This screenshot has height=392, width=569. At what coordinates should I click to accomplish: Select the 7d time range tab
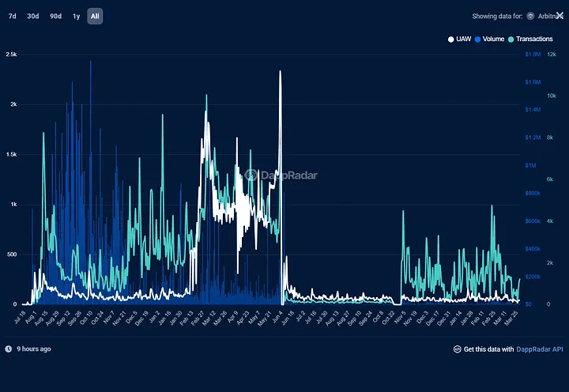(x=13, y=17)
